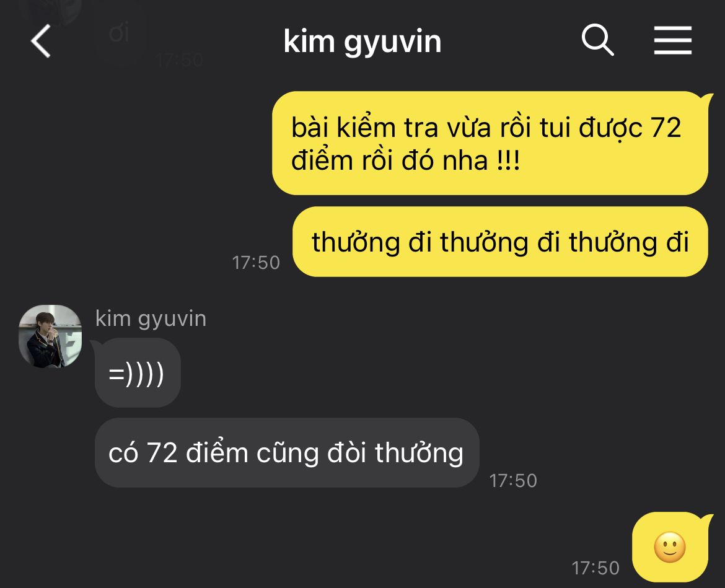Tap 17:50 timestamp beside the emoji bubble
The height and width of the screenshot is (588, 725).
[x=595, y=568]
